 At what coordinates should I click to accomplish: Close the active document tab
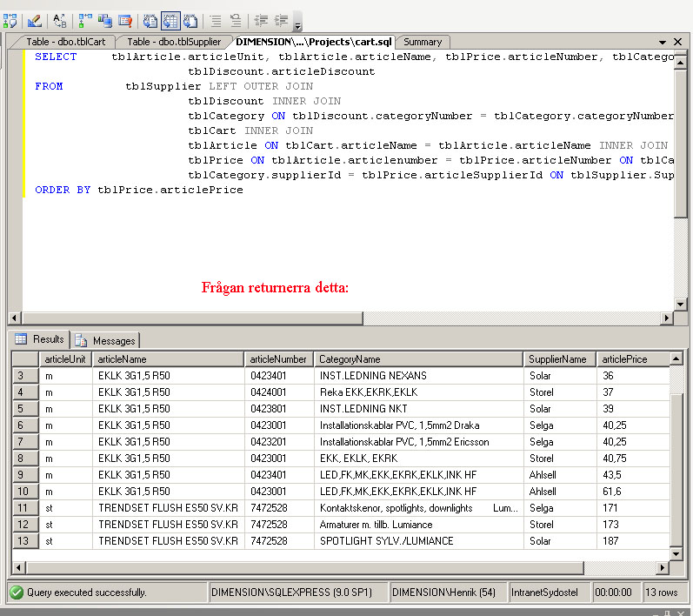[677, 42]
